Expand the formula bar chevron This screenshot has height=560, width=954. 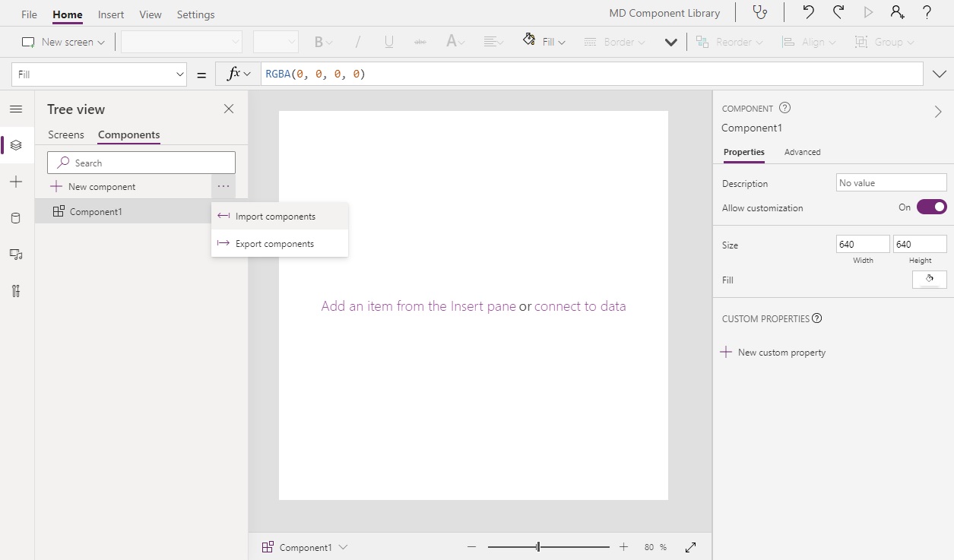[x=940, y=74]
